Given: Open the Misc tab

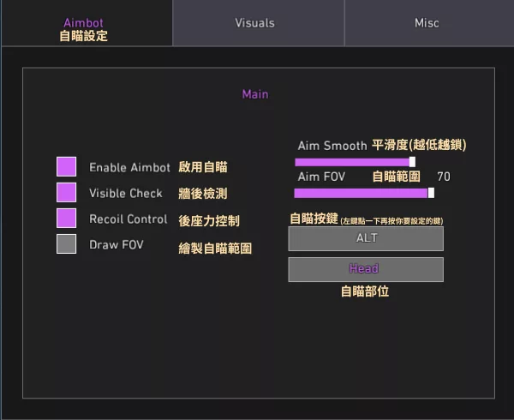Looking at the screenshot, I should (426, 23).
